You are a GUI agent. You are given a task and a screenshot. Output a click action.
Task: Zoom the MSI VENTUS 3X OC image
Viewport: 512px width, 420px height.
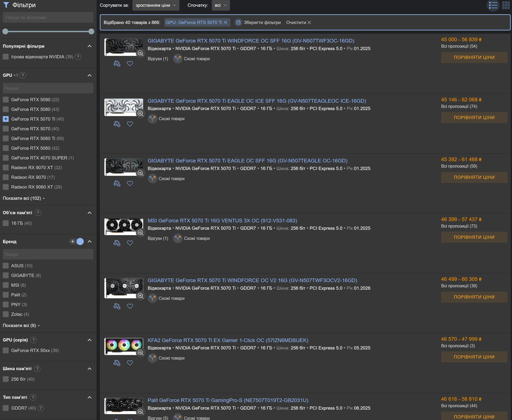tap(140, 233)
